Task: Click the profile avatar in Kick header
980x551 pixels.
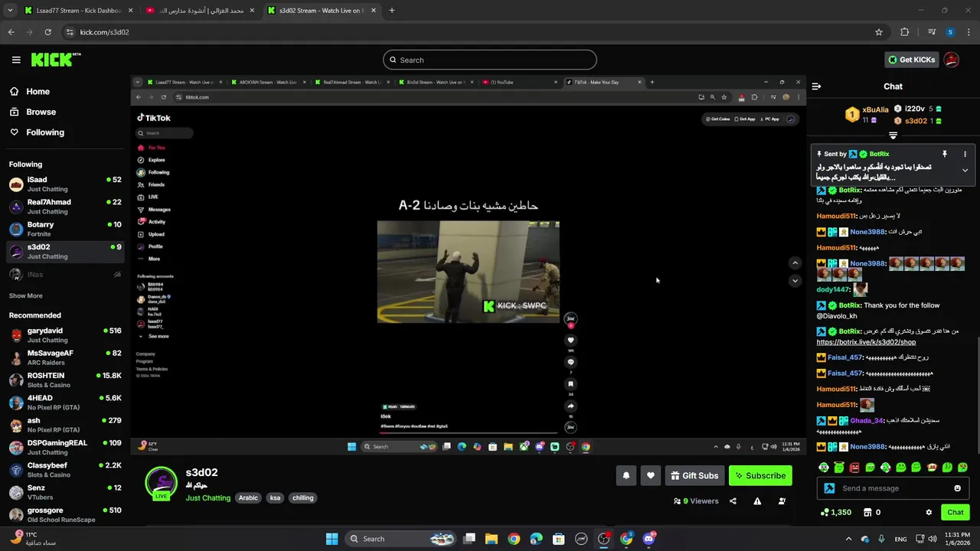Action: coord(952,60)
